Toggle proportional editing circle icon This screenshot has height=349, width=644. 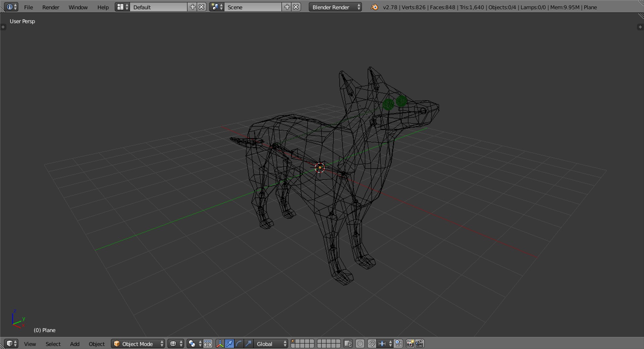(x=360, y=344)
